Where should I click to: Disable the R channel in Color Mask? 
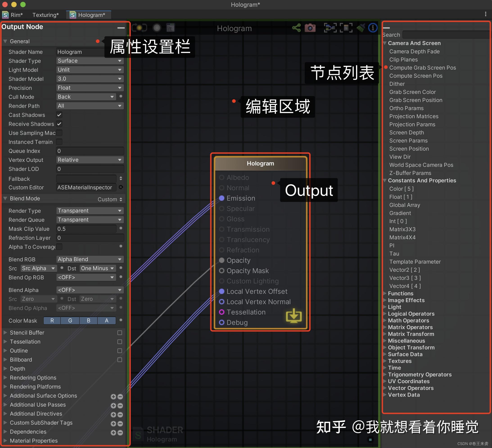point(52,321)
